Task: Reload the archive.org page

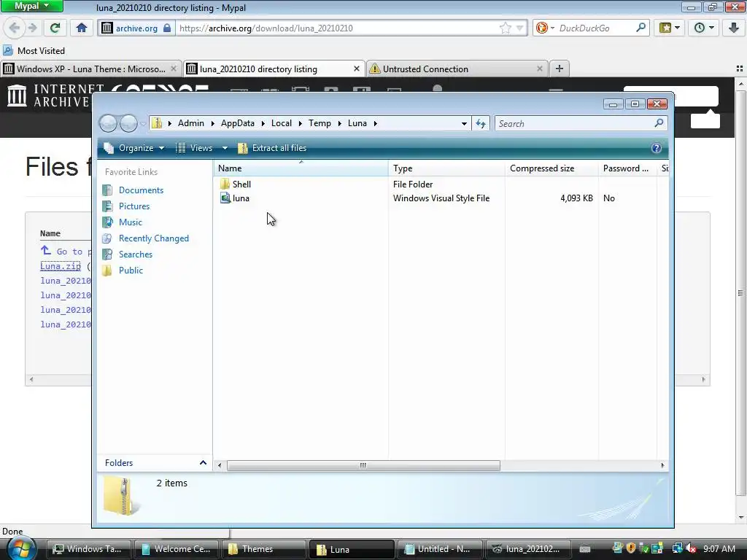Action: click(x=55, y=28)
